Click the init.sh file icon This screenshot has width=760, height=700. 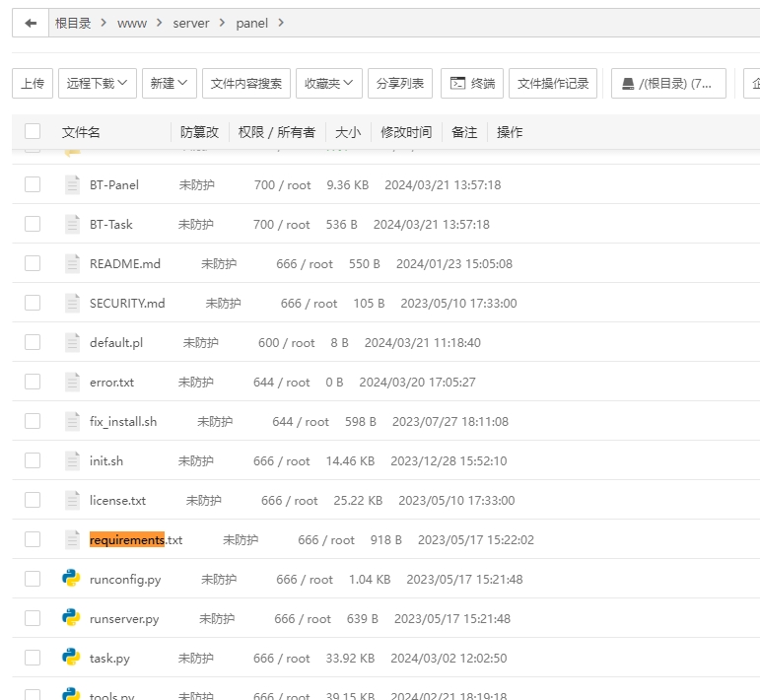coord(72,460)
